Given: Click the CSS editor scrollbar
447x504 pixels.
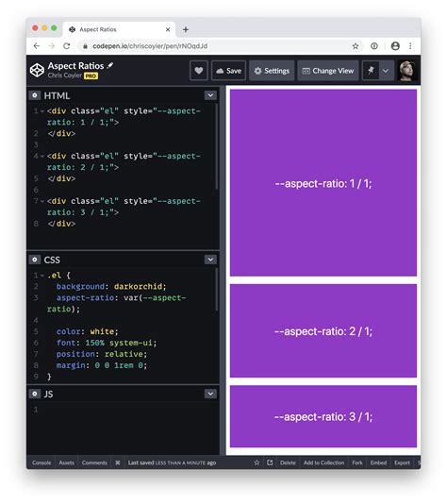Looking at the screenshot, I should click(217, 290).
